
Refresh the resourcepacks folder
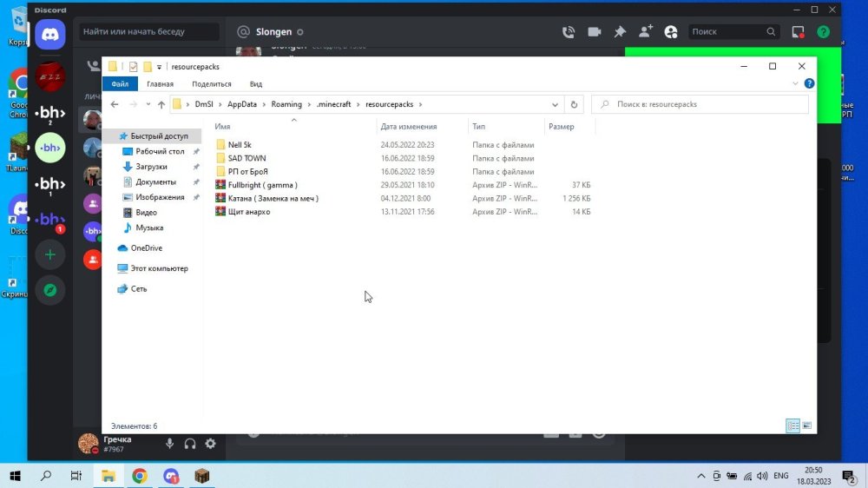pyautogui.click(x=574, y=104)
